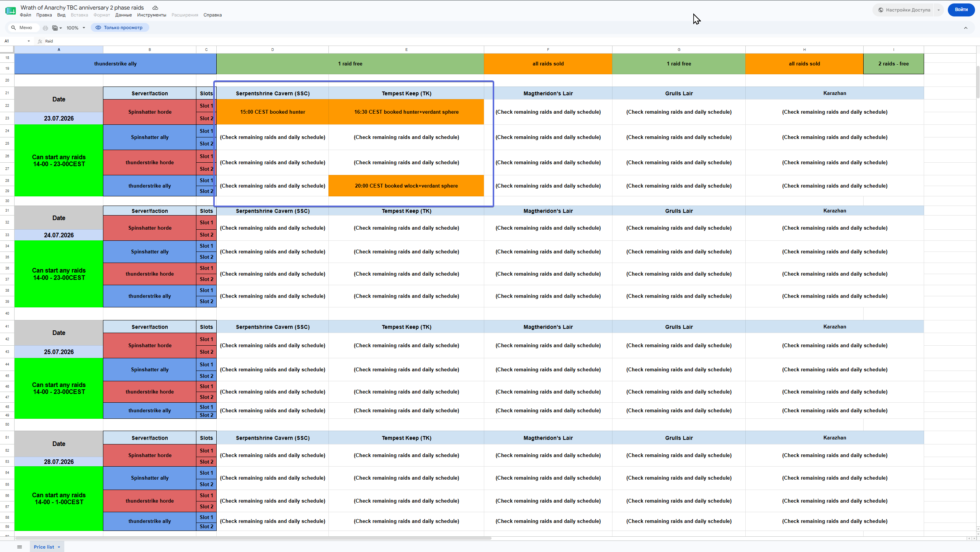This screenshot has height=552, width=980.
Task: Click 'Spinshatter ally' cell under 24.07.2026
Action: 150,252
